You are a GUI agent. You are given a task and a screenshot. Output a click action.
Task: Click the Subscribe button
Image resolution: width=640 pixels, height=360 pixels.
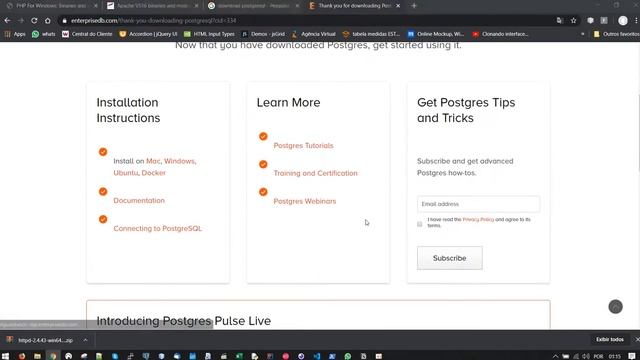(449, 258)
